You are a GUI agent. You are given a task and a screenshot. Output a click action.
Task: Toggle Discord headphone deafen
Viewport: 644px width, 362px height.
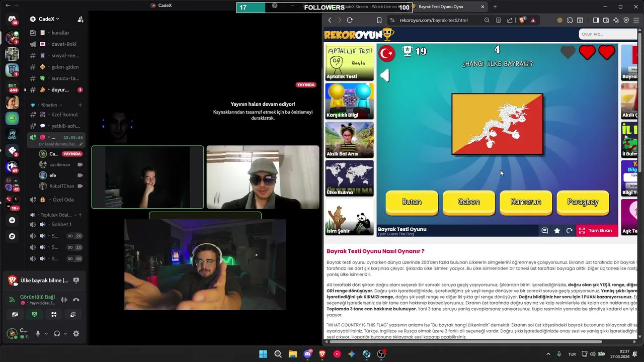click(x=57, y=333)
